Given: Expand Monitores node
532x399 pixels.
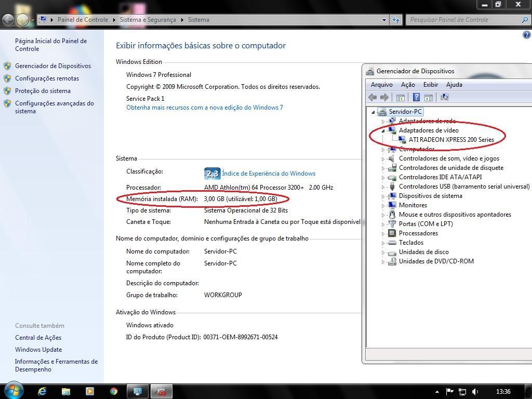Looking at the screenshot, I should pyautogui.click(x=383, y=206).
